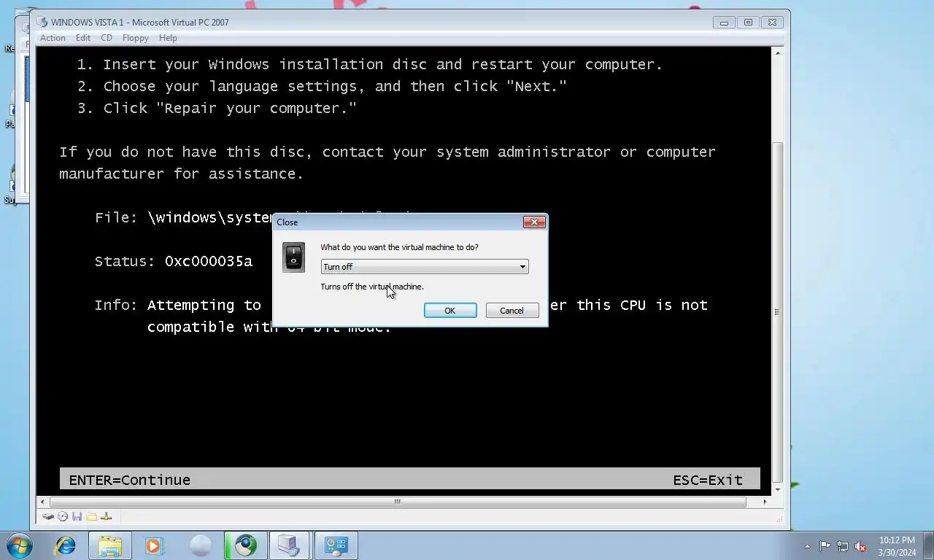
Task: Maximize the Virtual PC window
Action: [748, 23]
